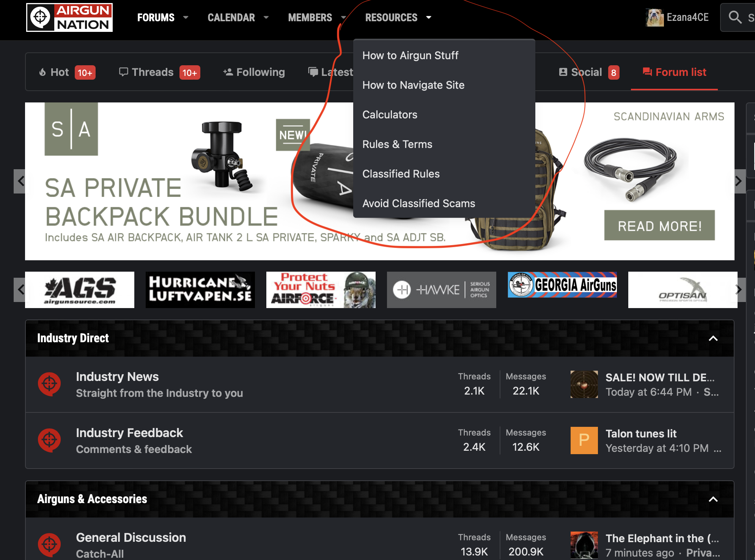755x560 pixels.
Task: Open Classified Rules menu entry
Action: [x=444, y=174]
